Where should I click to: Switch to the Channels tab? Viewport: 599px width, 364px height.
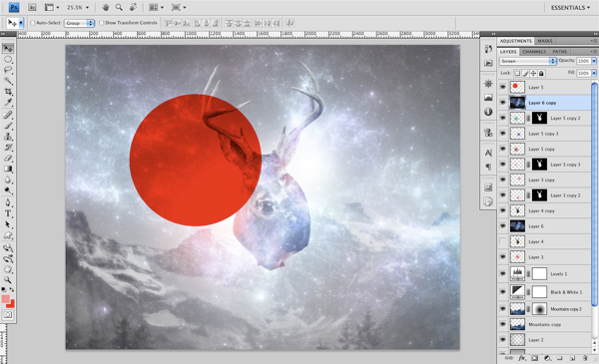pyautogui.click(x=534, y=52)
